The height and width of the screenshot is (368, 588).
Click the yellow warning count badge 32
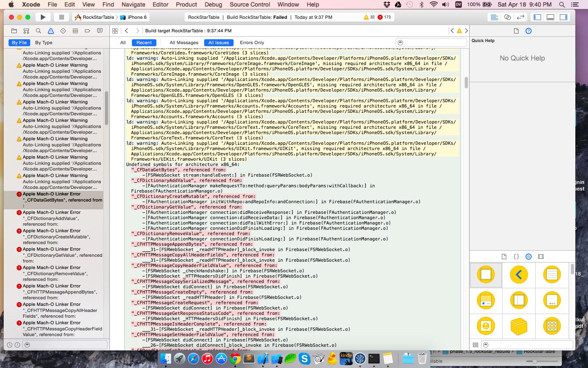coord(369,17)
